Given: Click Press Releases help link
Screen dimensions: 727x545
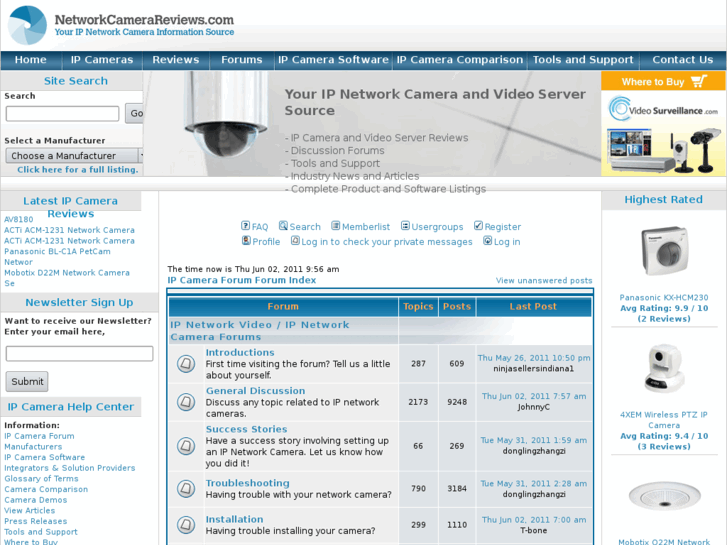Looking at the screenshot, I should (x=36, y=521).
